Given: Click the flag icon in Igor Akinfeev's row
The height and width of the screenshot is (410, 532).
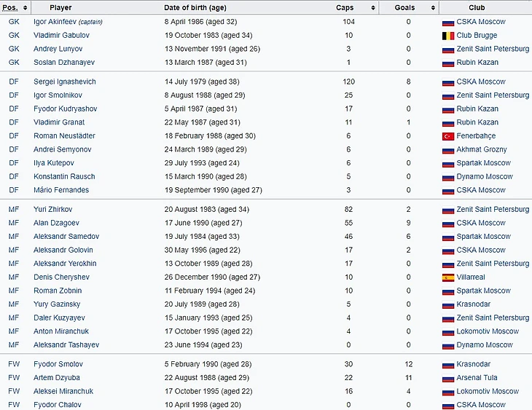Looking at the screenshot, I should click(x=448, y=22).
